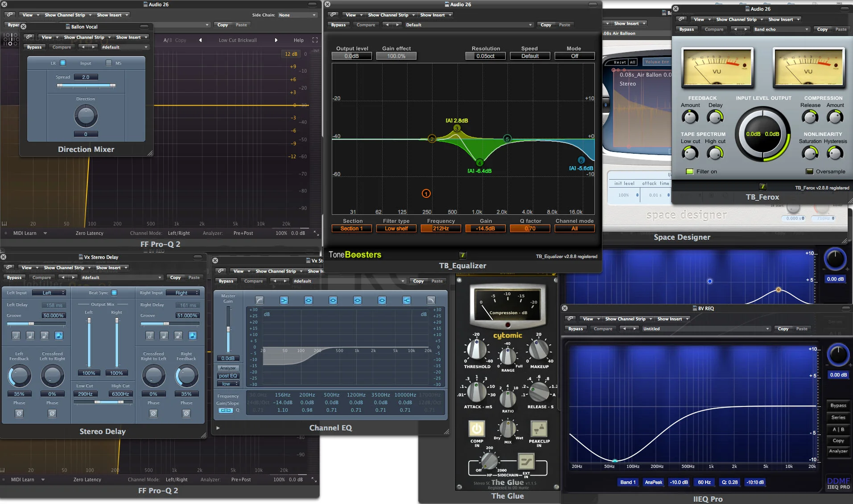Viewport: 853px width, 504px height.
Task: Open View menu in TB_Equalizer window
Action: [354, 15]
